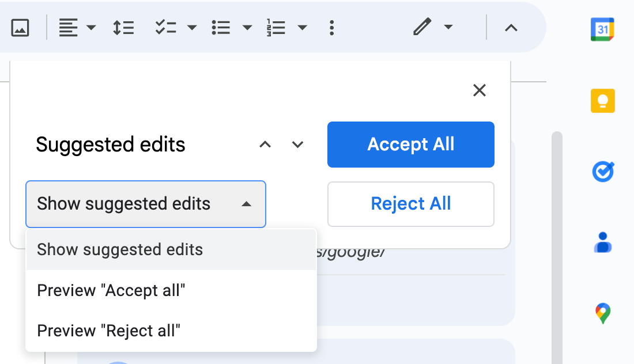Click the Accept All button
Viewport: 634px width, 364px height.
(x=411, y=144)
